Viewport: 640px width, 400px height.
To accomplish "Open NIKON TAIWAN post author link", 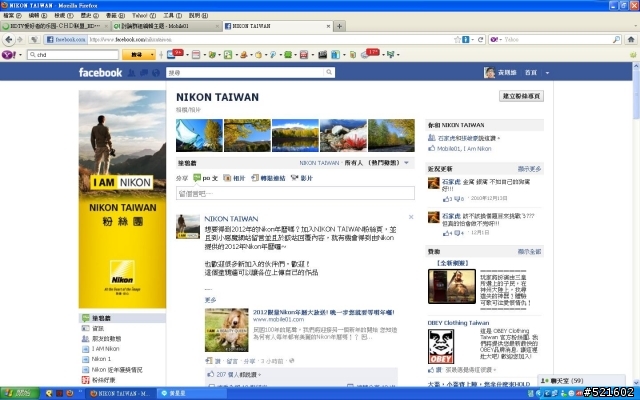I will click(231, 219).
